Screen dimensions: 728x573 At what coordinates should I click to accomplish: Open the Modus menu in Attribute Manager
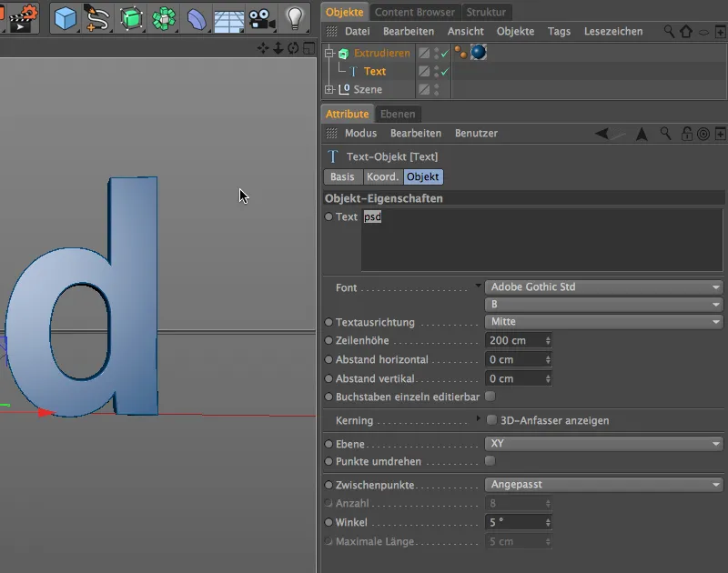pyautogui.click(x=360, y=134)
